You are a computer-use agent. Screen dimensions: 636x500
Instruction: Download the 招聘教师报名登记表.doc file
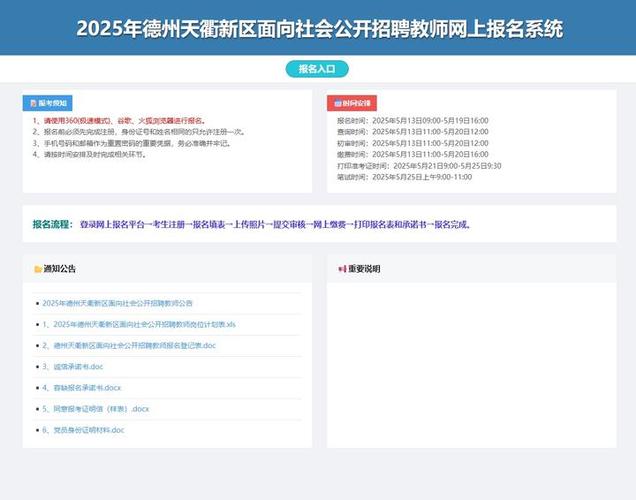[x=129, y=345]
